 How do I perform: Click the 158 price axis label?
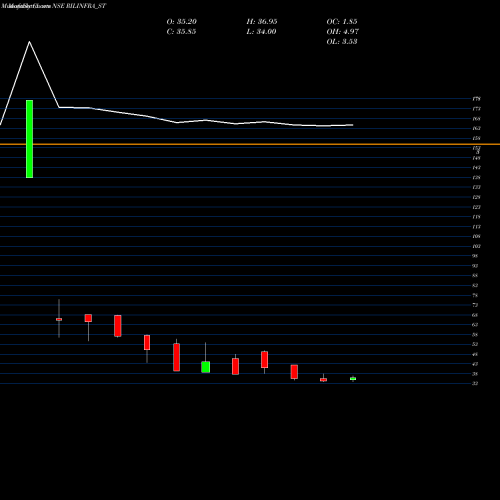click(476, 138)
